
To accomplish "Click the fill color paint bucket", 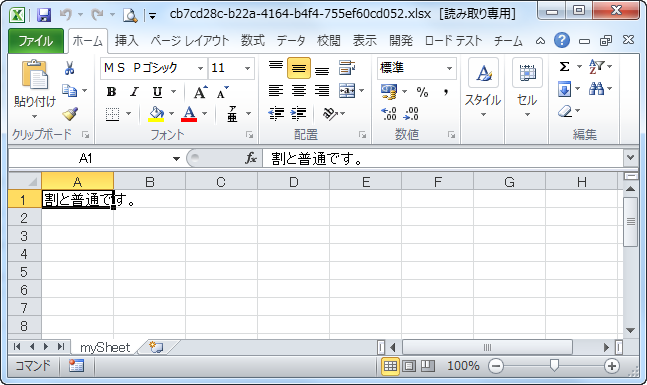I will tap(156, 113).
